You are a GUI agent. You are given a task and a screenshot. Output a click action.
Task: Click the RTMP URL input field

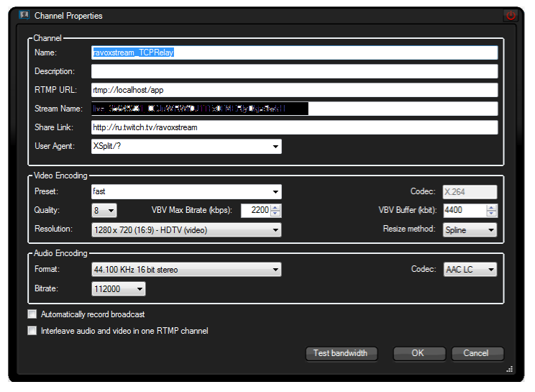click(294, 90)
